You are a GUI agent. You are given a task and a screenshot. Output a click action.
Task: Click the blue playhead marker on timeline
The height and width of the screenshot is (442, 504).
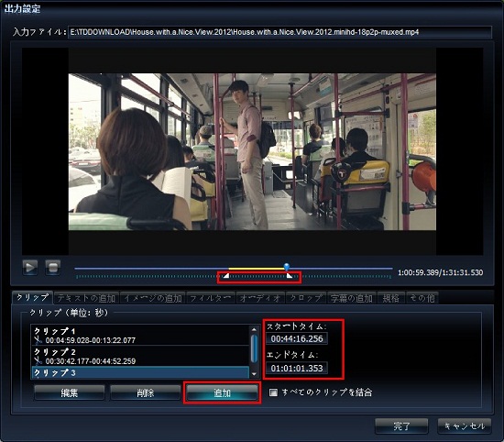(x=287, y=266)
